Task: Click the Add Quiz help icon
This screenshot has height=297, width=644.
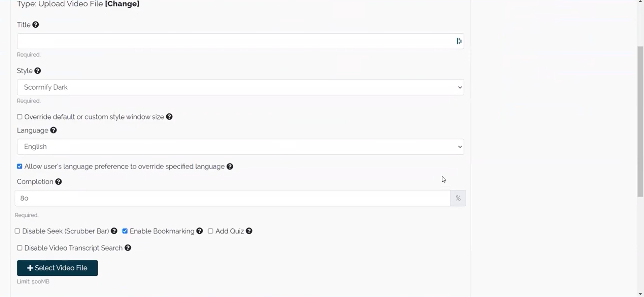Action: point(249,231)
